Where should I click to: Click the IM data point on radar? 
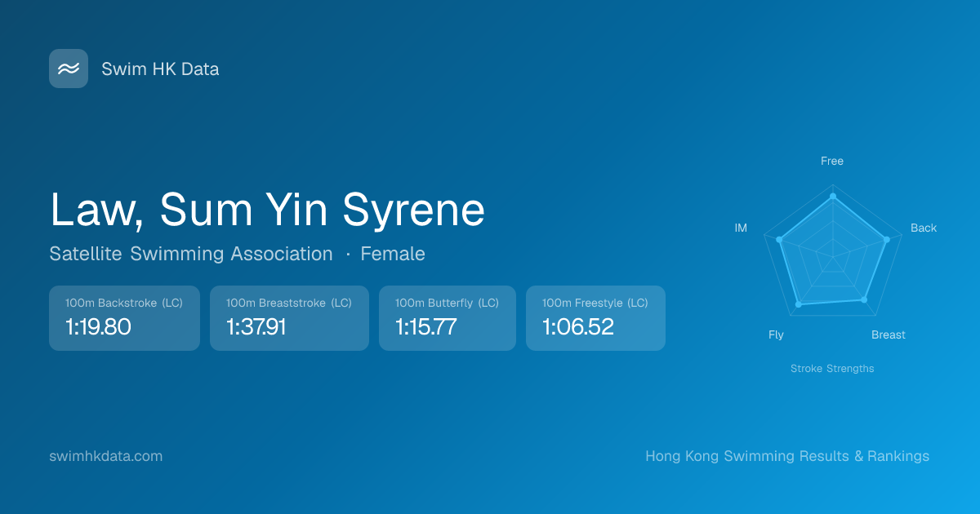[779, 240]
